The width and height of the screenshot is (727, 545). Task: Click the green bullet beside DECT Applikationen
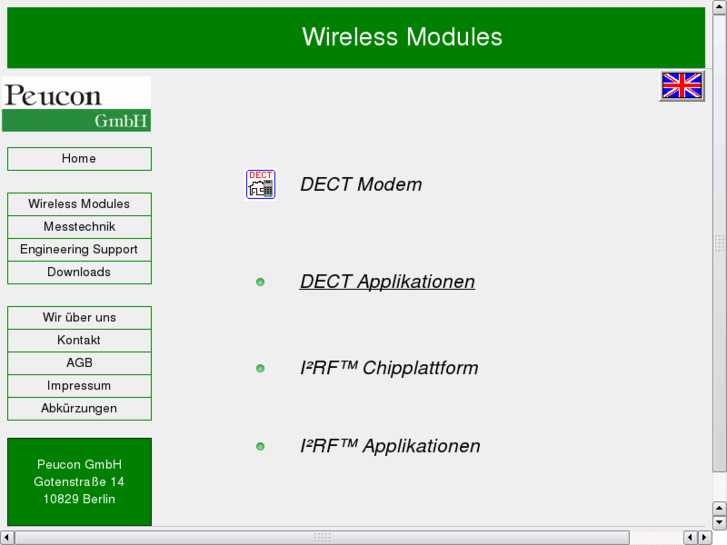(x=260, y=282)
